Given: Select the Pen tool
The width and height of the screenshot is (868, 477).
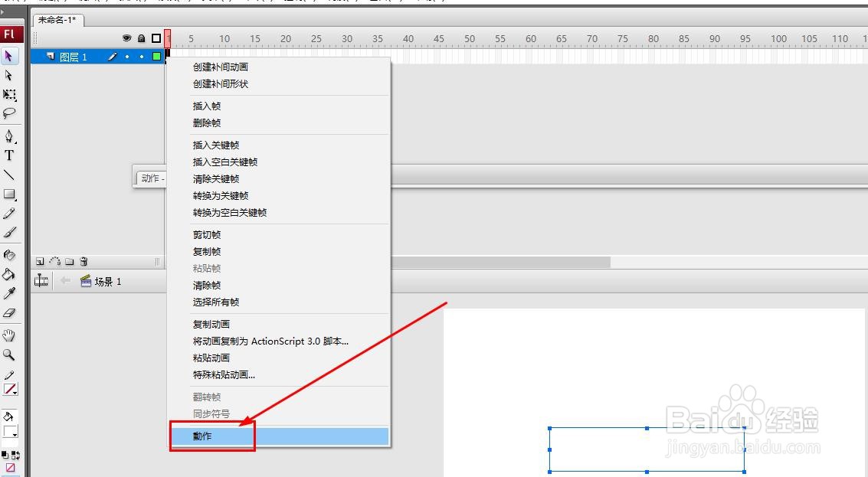Looking at the screenshot, I should click(x=9, y=136).
